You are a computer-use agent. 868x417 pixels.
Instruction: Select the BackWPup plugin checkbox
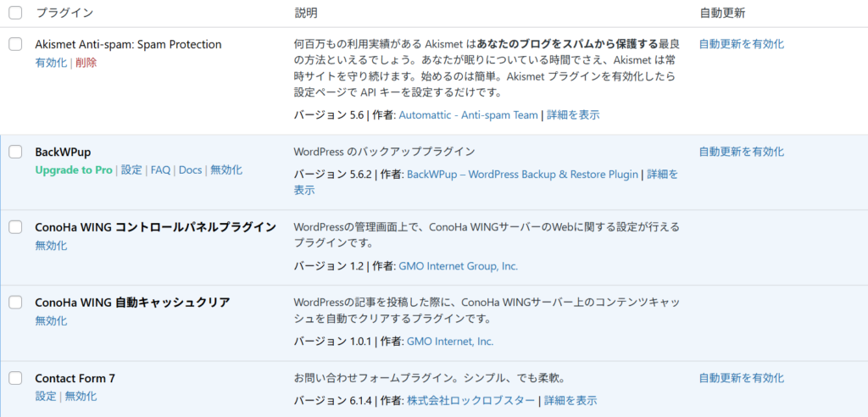point(15,152)
